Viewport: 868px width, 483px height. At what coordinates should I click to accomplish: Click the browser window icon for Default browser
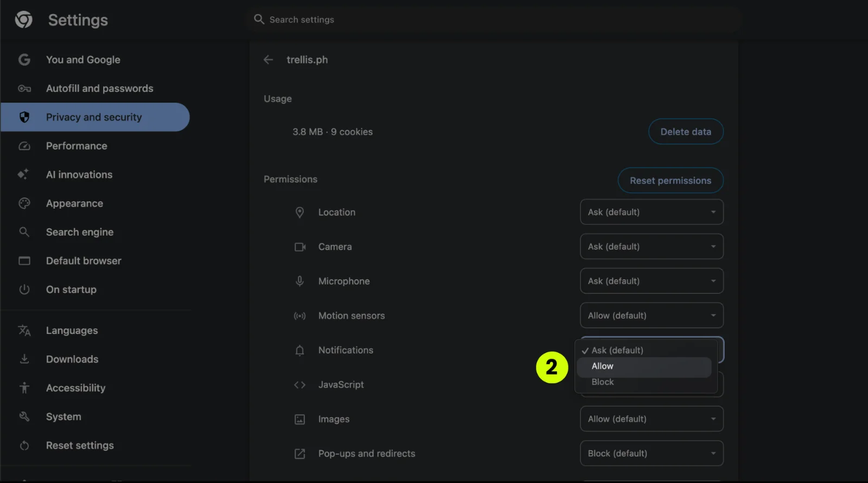[x=24, y=261]
